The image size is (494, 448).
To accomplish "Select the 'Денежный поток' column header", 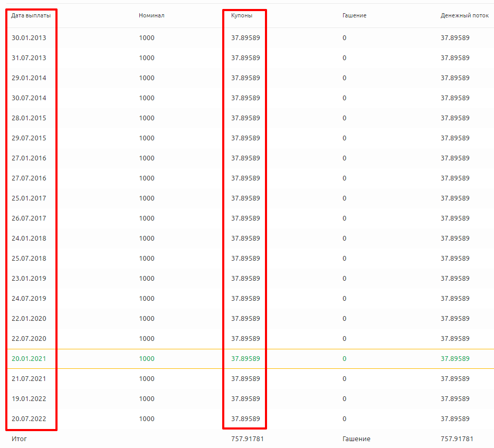I will tap(464, 16).
